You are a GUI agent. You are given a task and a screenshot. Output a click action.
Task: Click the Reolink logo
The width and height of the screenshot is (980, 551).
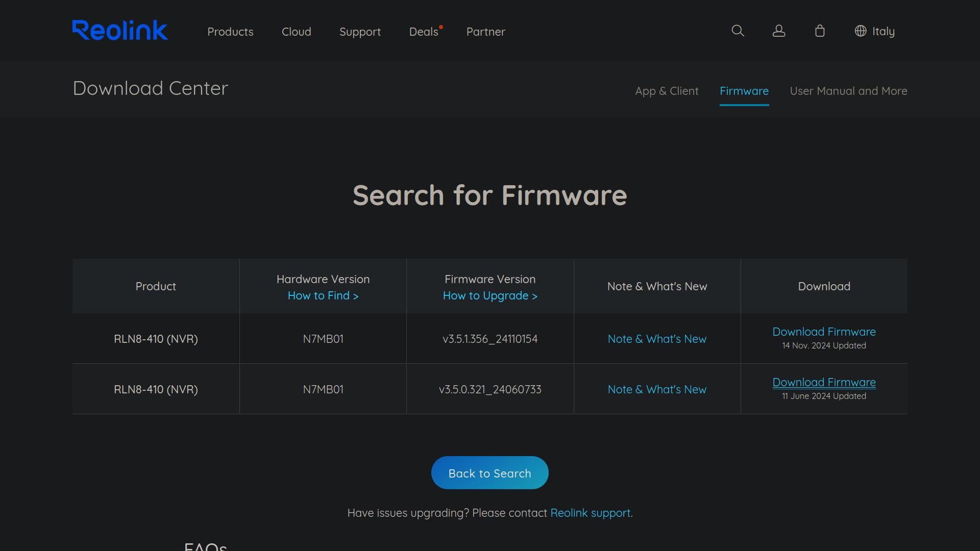[x=119, y=30]
